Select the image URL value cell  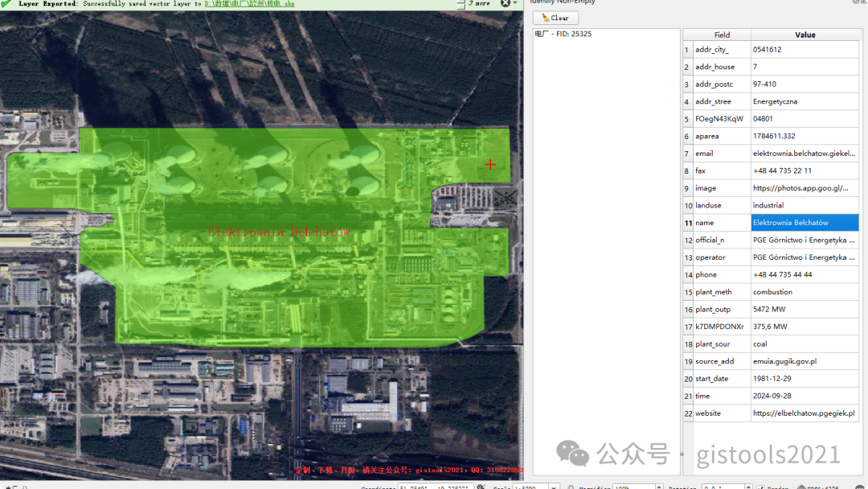pos(805,188)
